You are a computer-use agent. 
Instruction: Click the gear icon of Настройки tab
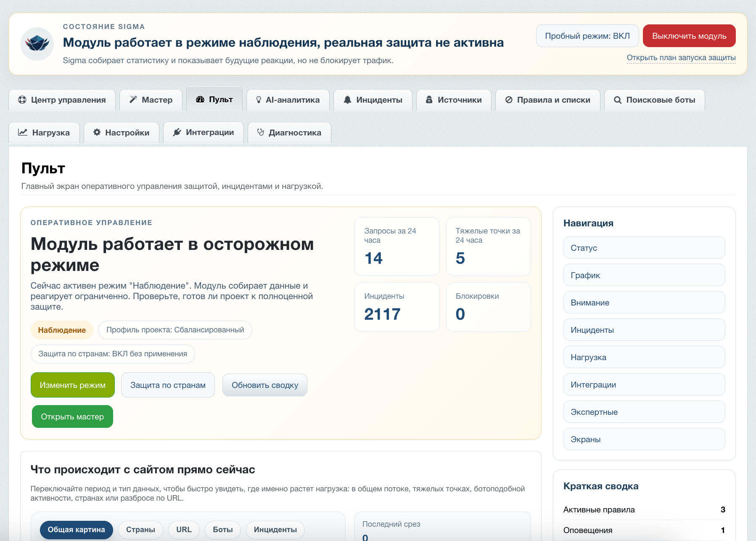(97, 132)
